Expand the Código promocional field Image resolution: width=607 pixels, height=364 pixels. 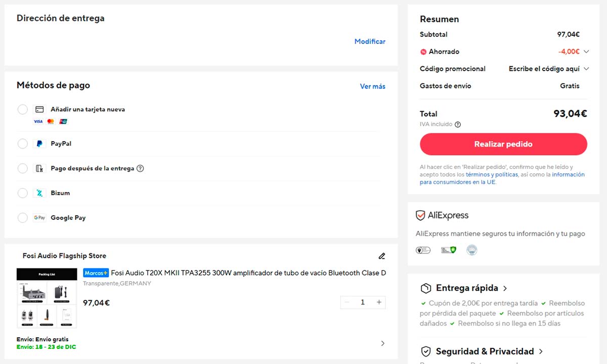pyautogui.click(x=586, y=69)
